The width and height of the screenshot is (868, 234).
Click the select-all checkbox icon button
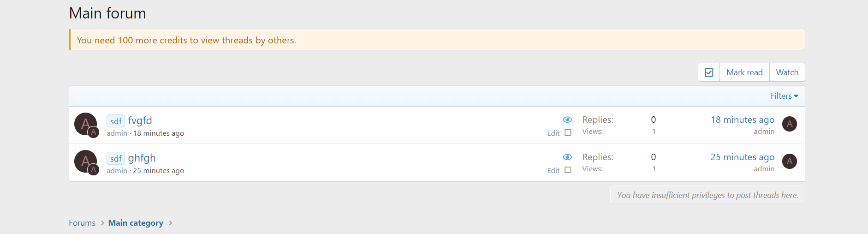pos(709,72)
